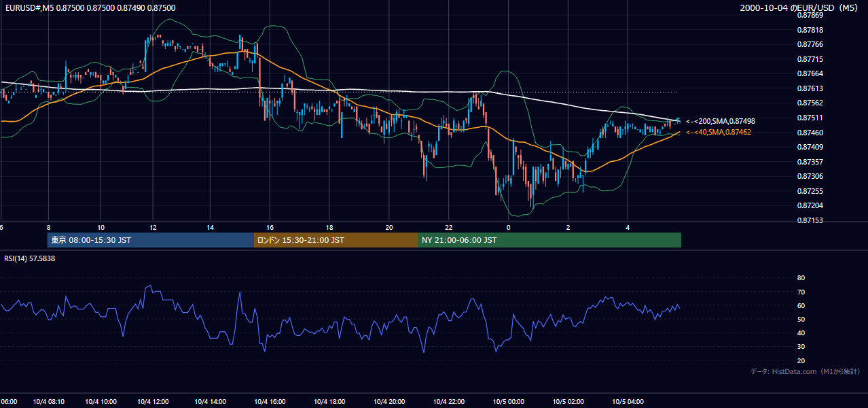
Task: Click hour label 18 on chart time axis
Action: pyautogui.click(x=329, y=227)
